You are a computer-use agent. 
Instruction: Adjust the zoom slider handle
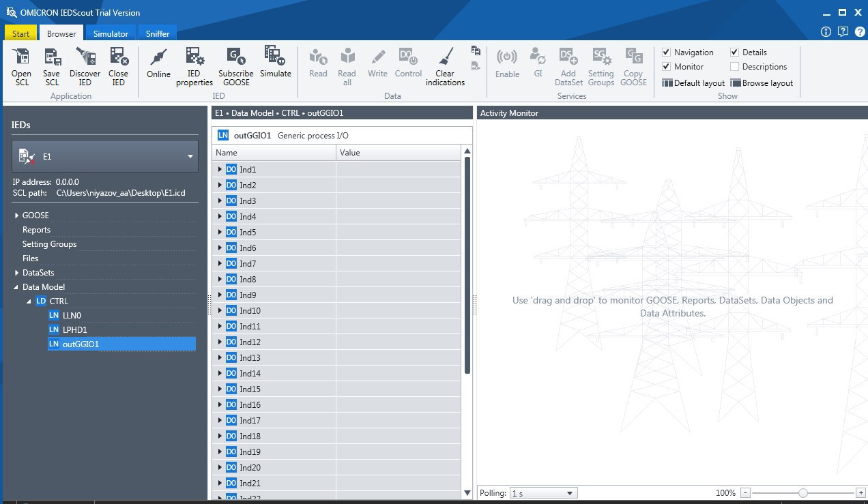pos(803,492)
